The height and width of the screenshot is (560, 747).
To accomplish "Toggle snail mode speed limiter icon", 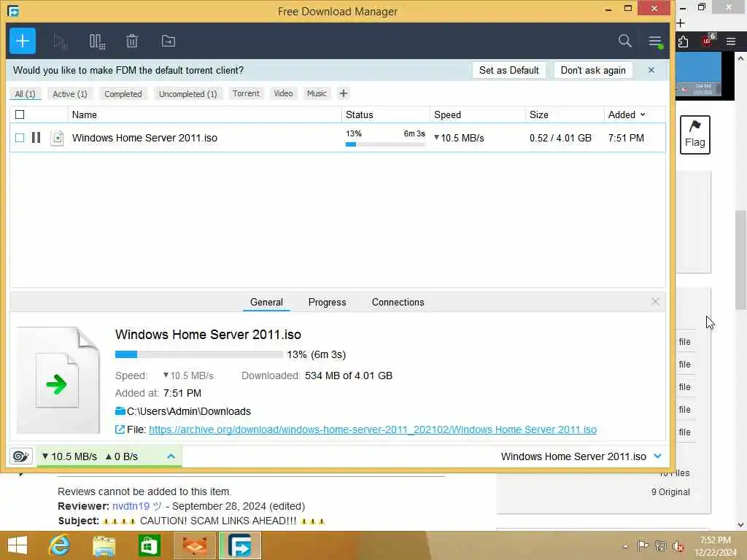I will click(20, 456).
